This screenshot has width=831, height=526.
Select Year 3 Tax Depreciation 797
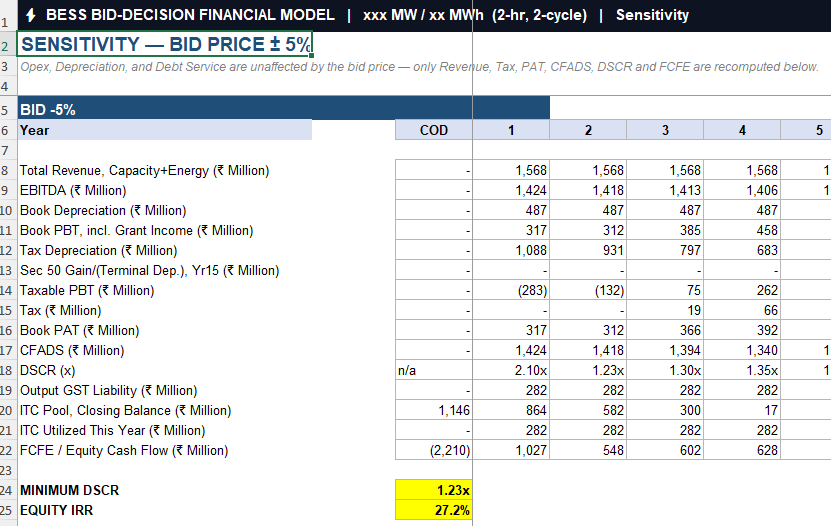tap(665, 251)
